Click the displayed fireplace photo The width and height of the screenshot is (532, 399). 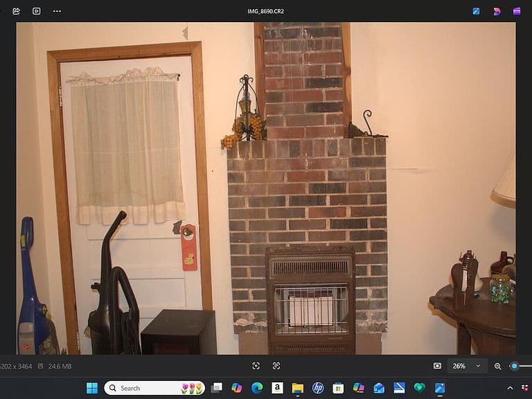click(x=266, y=188)
